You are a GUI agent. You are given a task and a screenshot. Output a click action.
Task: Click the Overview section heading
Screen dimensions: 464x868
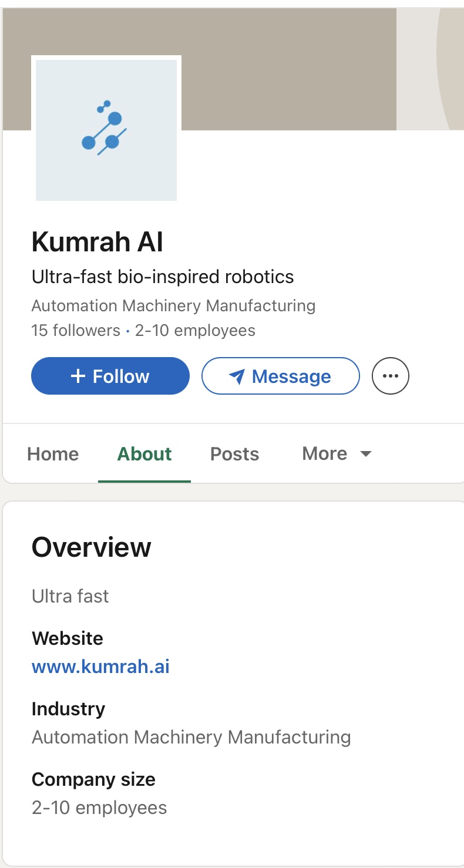click(x=92, y=547)
